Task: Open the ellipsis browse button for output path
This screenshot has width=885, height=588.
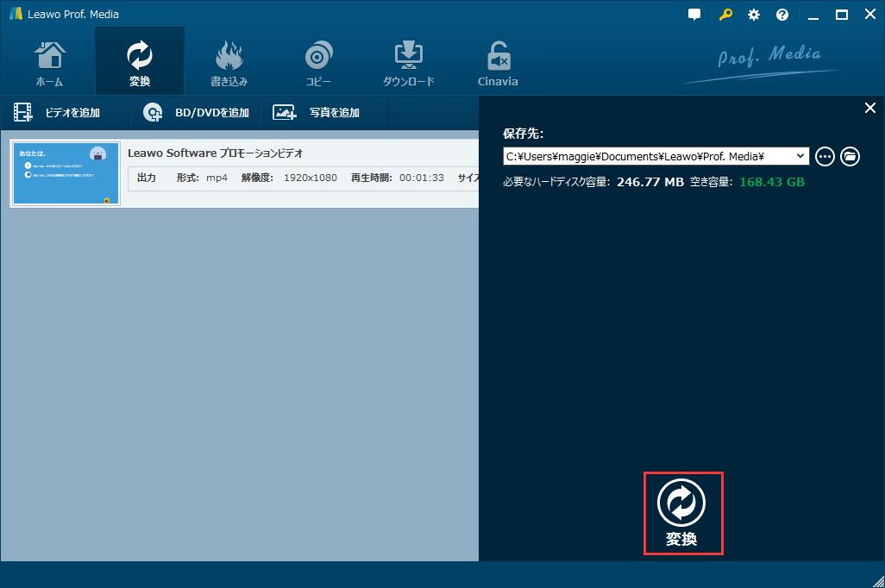Action: tap(825, 156)
